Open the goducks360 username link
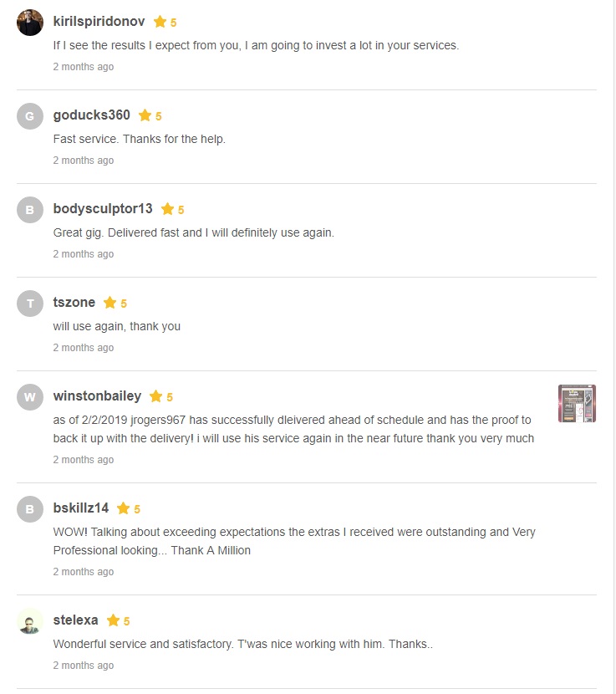Screen dimensions: 616x694 pos(91,115)
